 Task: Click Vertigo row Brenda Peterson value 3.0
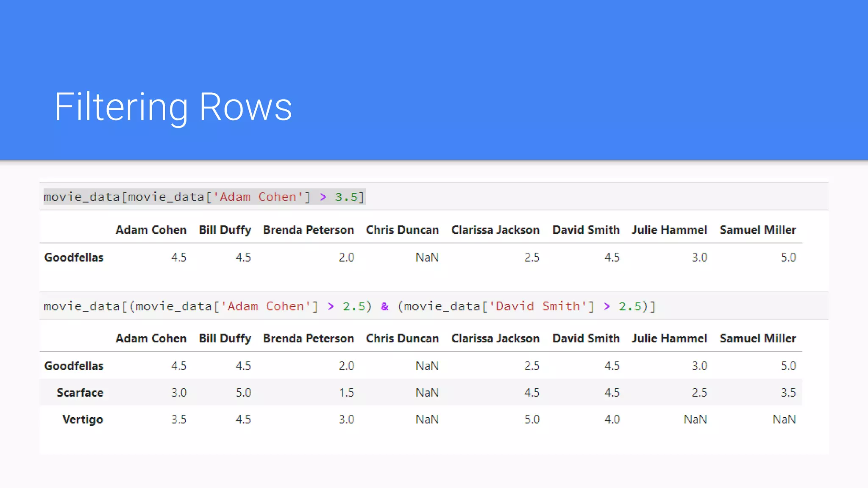pos(346,419)
